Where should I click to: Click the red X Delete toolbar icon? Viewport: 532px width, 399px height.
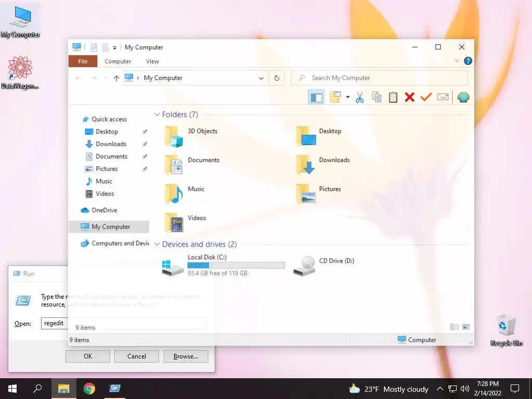pyautogui.click(x=409, y=97)
